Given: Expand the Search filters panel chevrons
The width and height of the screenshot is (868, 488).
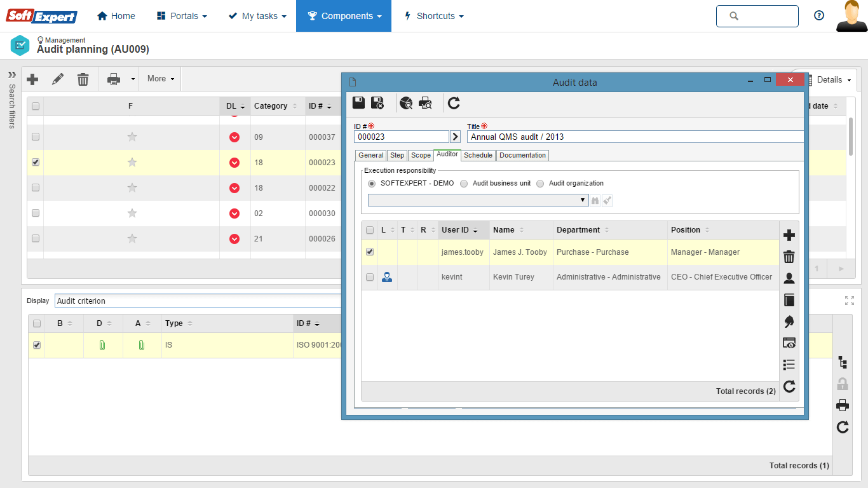Looking at the screenshot, I should pyautogui.click(x=11, y=75).
